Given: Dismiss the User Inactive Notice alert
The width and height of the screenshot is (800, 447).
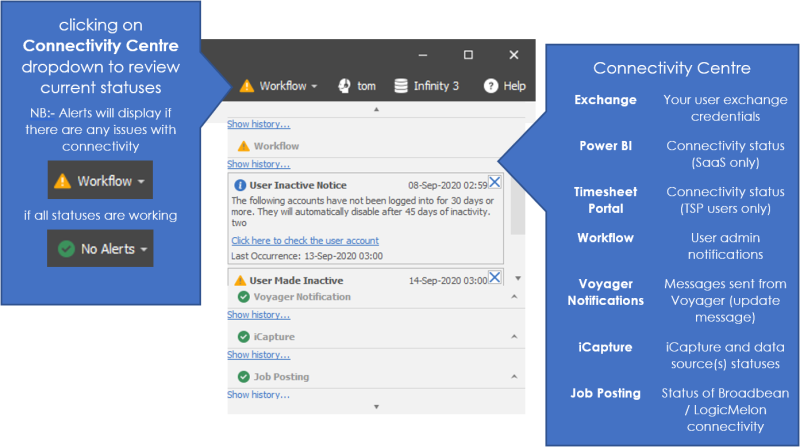Looking at the screenshot, I should point(495,181).
